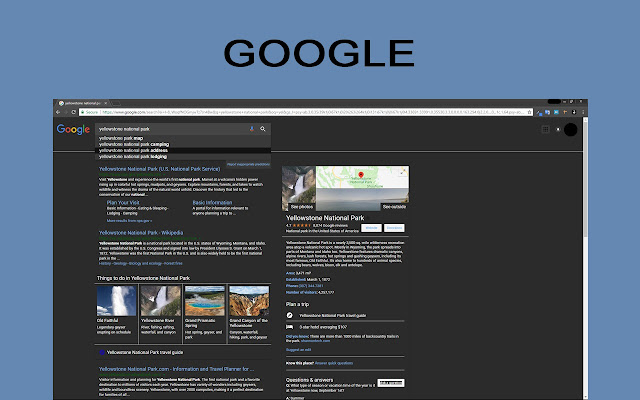Click the Google logo
The width and height of the screenshot is (640, 400).
coord(73,129)
